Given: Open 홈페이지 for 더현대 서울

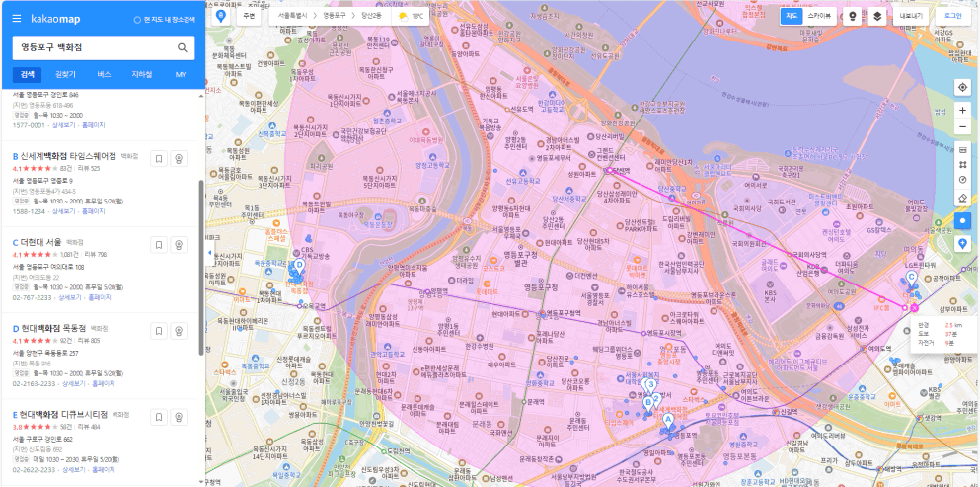Looking at the screenshot, I should click(x=100, y=297).
